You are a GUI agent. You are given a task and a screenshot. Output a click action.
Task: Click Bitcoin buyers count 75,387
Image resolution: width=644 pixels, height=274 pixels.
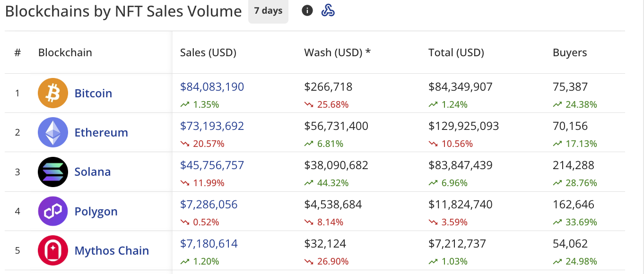click(570, 87)
